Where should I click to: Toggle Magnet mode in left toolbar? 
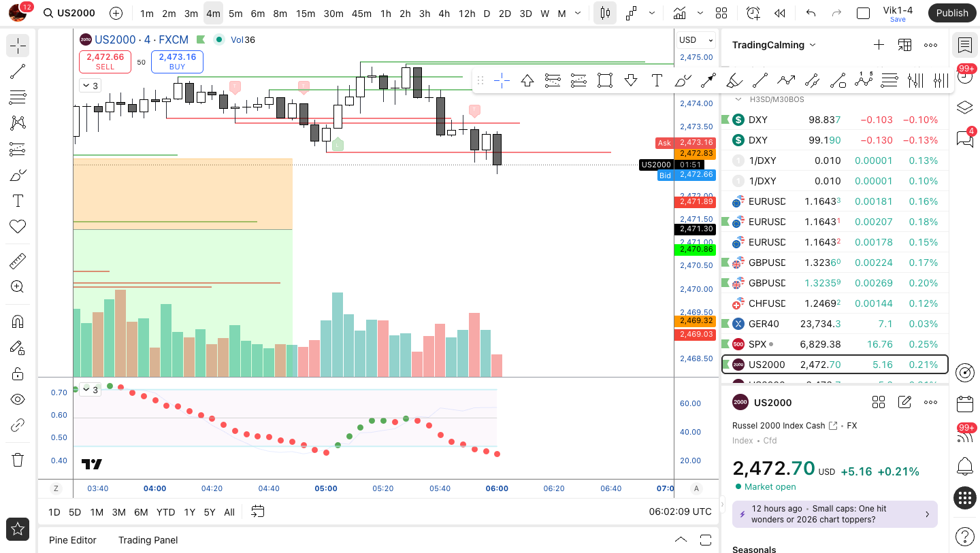coord(18,321)
